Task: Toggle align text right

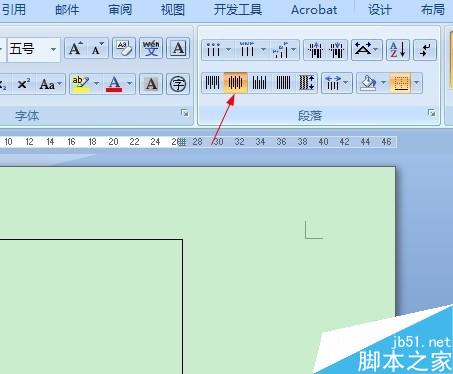Action: [259, 83]
